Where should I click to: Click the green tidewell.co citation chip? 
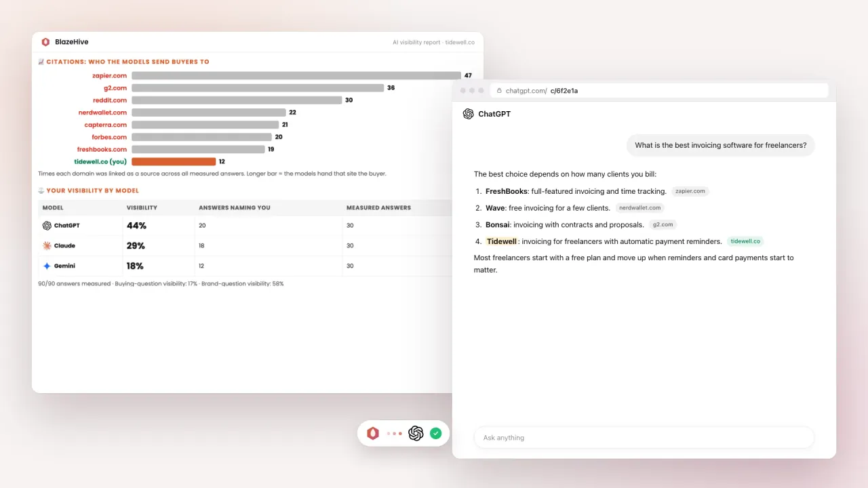tap(745, 241)
